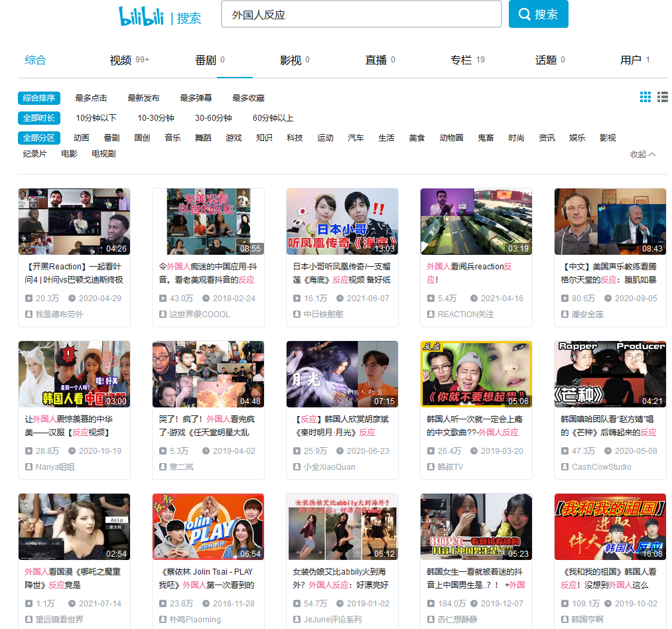The width and height of the screenshot is (672, 629).
Task: Click the uploader icon beside 这世界很COOOL
Action: click(161, 313)
